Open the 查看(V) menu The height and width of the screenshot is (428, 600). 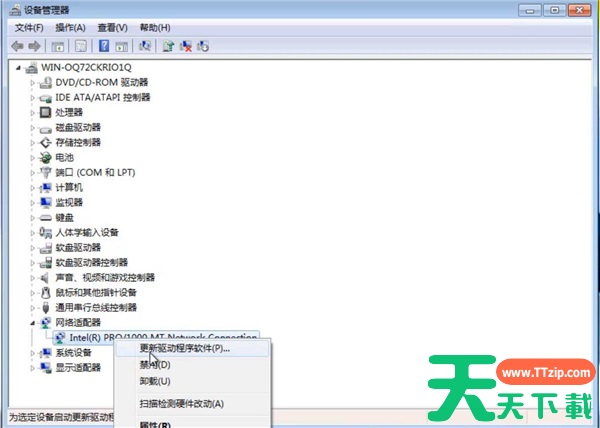pos(112,28)
